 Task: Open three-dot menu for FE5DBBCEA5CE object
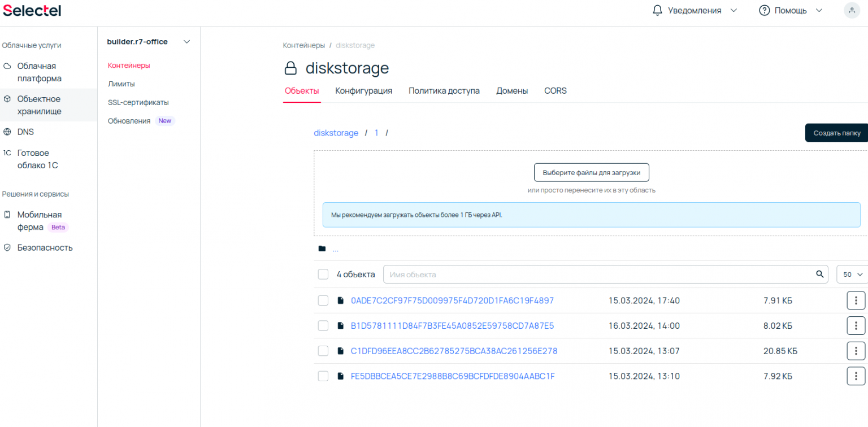click(x=856, y=376)
